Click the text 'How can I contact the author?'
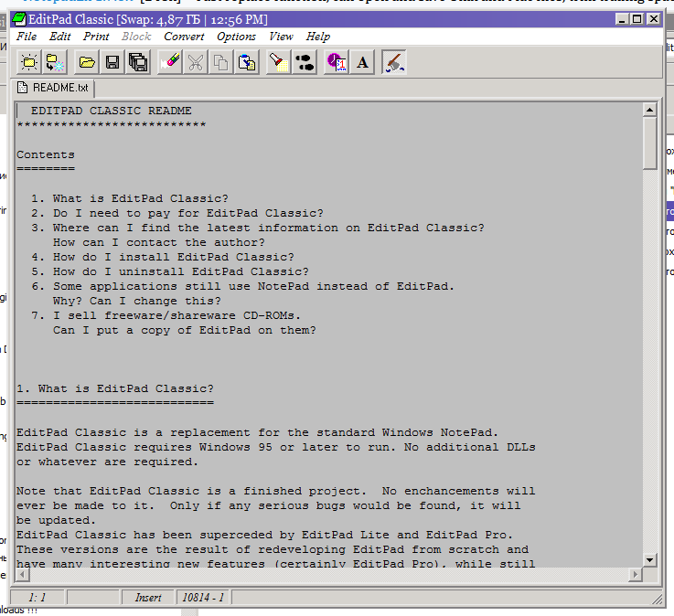The width and height of the screenshot is (674, 616). click(x=159, y=242)
